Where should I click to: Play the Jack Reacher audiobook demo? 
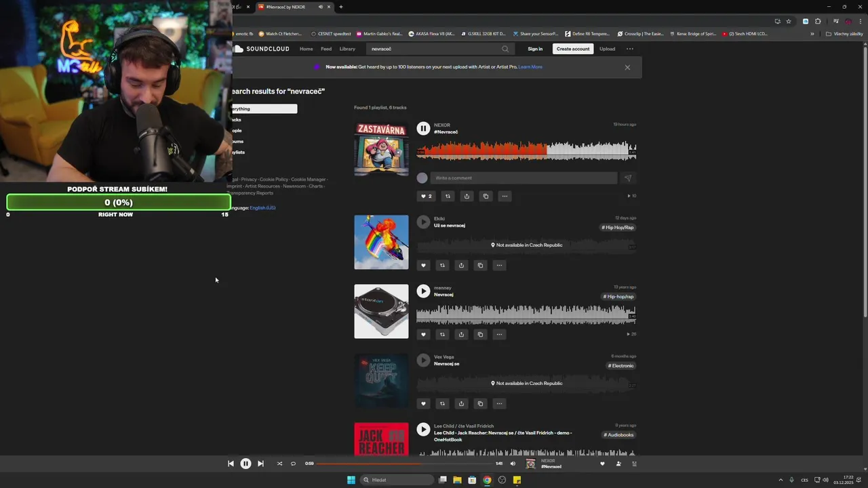coord(423,429)
